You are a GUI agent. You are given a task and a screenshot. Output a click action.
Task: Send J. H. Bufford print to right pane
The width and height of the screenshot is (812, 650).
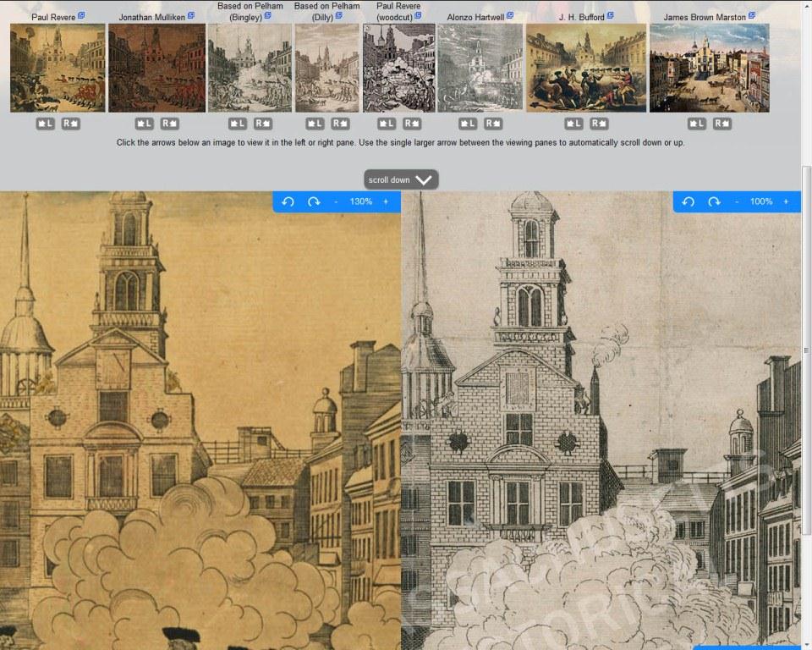coord(598,124)
